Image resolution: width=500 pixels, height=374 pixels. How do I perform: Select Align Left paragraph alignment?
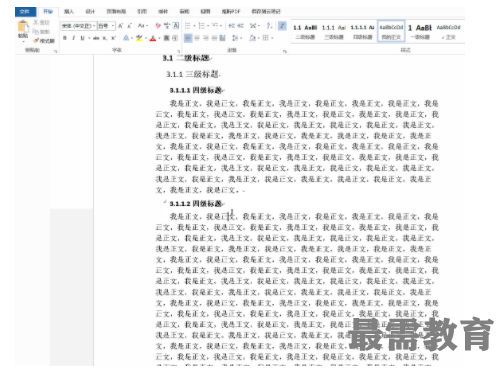coord(188,38)
